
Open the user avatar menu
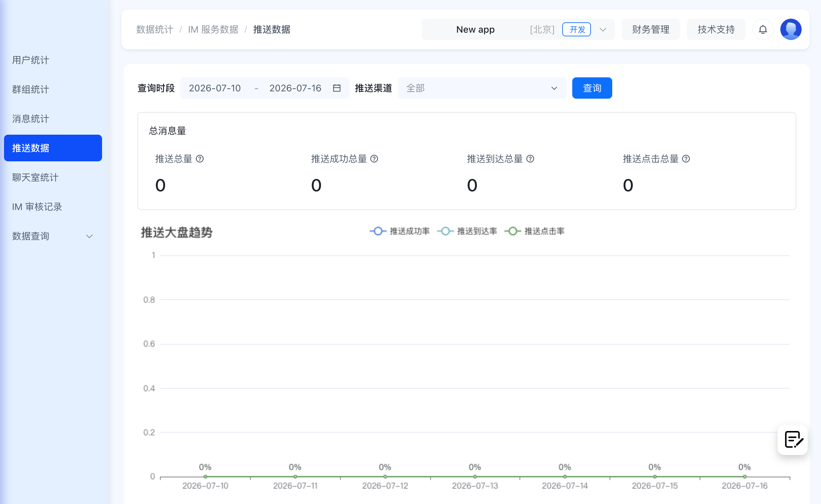coord(791,29)
